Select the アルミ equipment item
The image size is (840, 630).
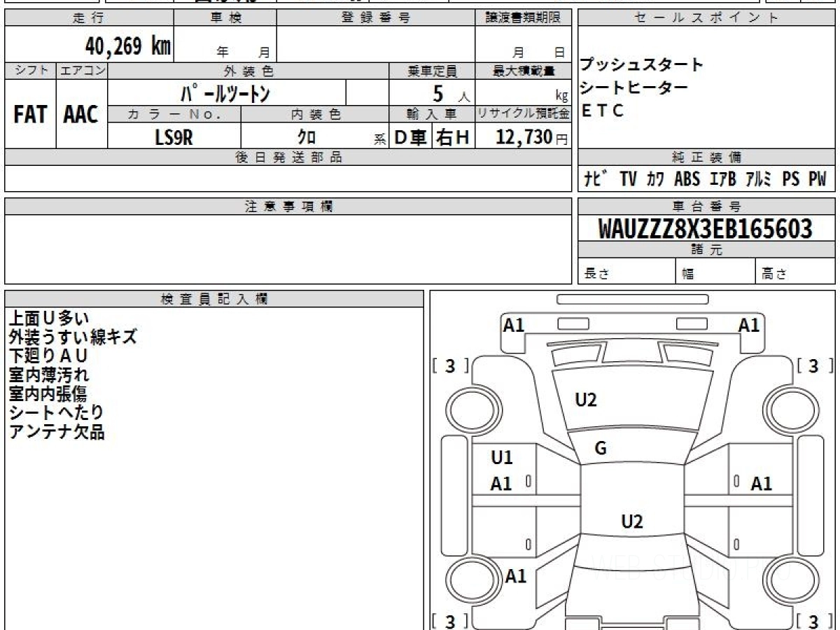(759, 179)
